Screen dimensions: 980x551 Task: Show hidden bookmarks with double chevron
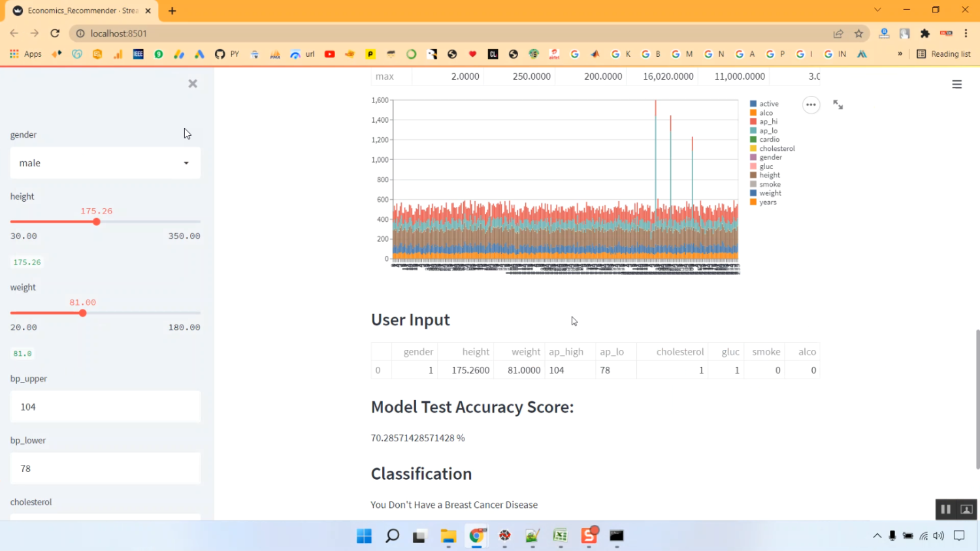tap(900, 54)
